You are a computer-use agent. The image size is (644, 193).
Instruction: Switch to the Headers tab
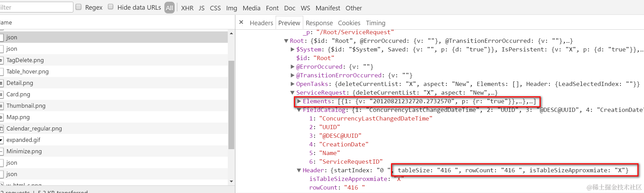pos(261,23)
